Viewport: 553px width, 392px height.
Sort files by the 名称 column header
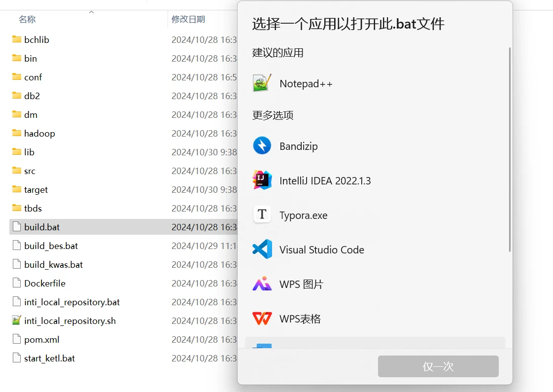(x=27, y=19)
